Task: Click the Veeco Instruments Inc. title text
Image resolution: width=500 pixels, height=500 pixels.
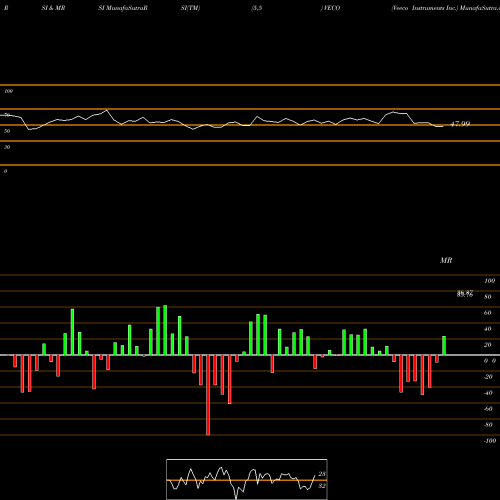Action: coord(425,8)
